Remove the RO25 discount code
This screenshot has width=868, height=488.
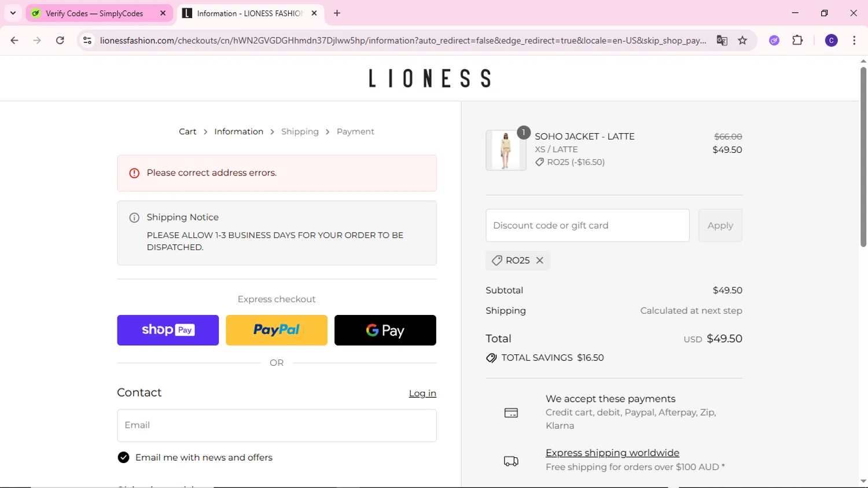pos(540,260)
